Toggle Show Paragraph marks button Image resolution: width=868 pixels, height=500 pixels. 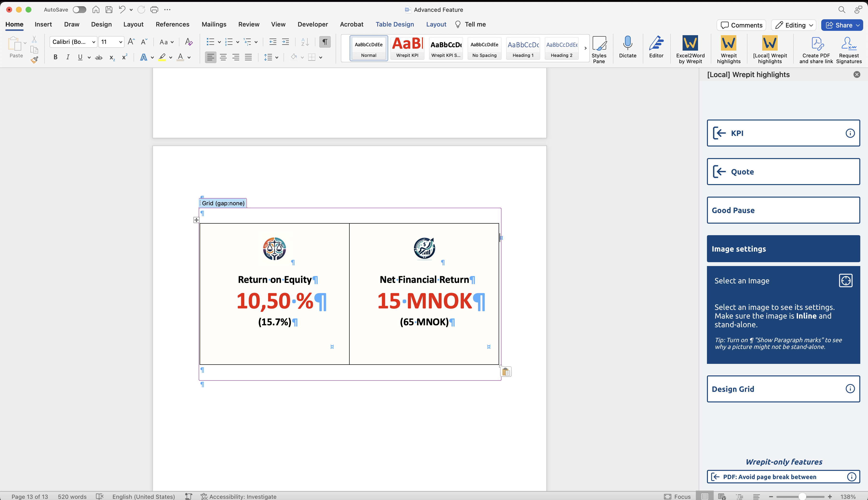pyautogui.click(x=325, y=42)
